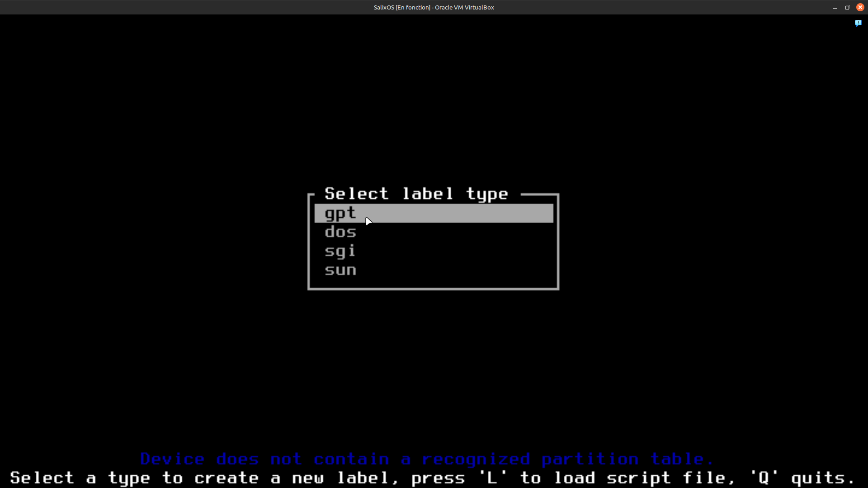Close the SalixOS VM window

point(860,8)
